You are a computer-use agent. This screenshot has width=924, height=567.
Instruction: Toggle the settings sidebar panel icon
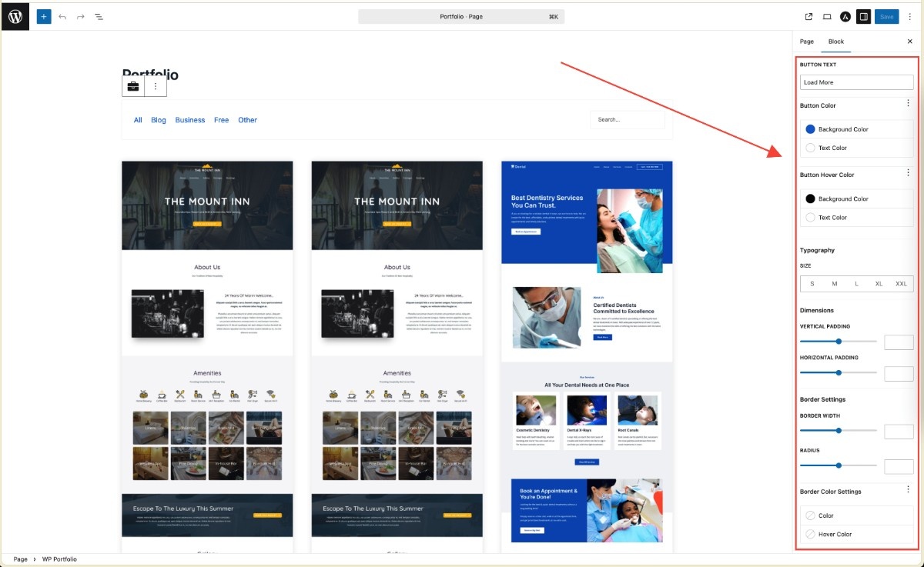863,16
